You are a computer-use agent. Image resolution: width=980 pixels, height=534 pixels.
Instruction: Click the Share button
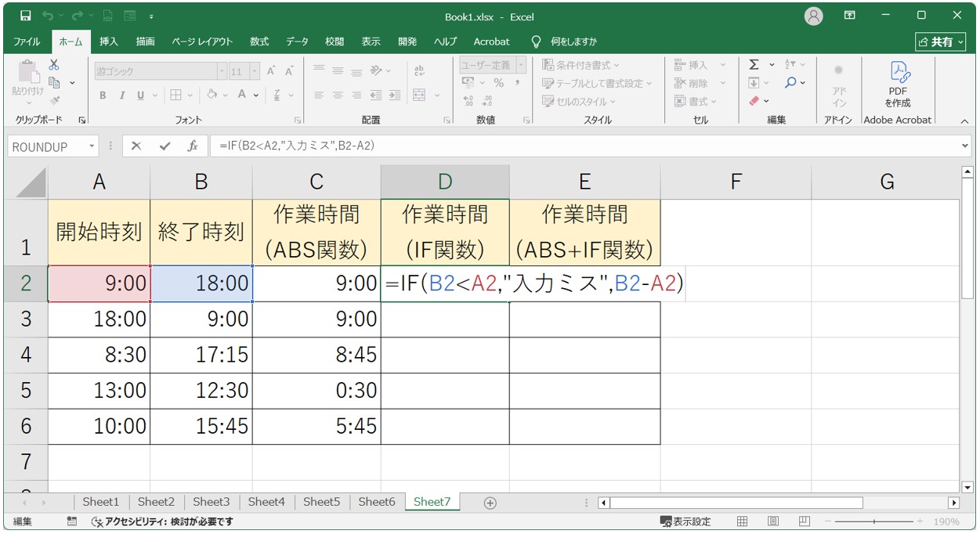click(941, 41)
